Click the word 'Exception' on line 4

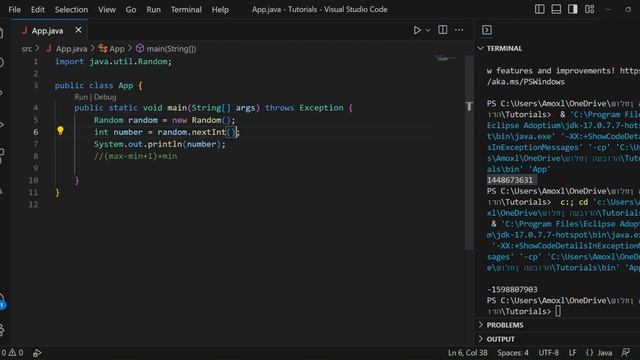321,108
